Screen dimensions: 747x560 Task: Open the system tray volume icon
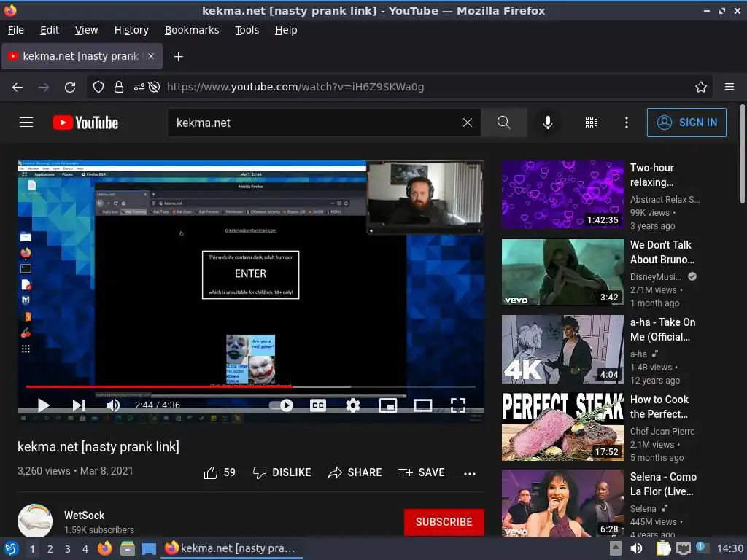click(636, 548)
